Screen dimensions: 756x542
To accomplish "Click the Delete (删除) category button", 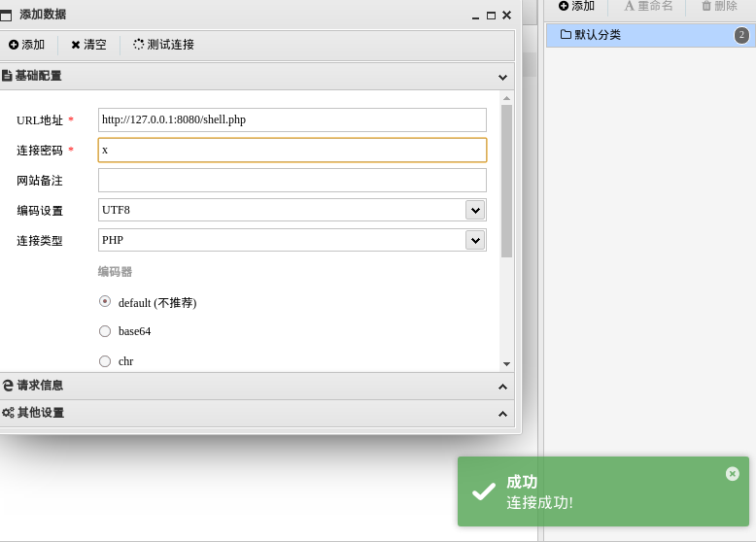I will 719,6.
